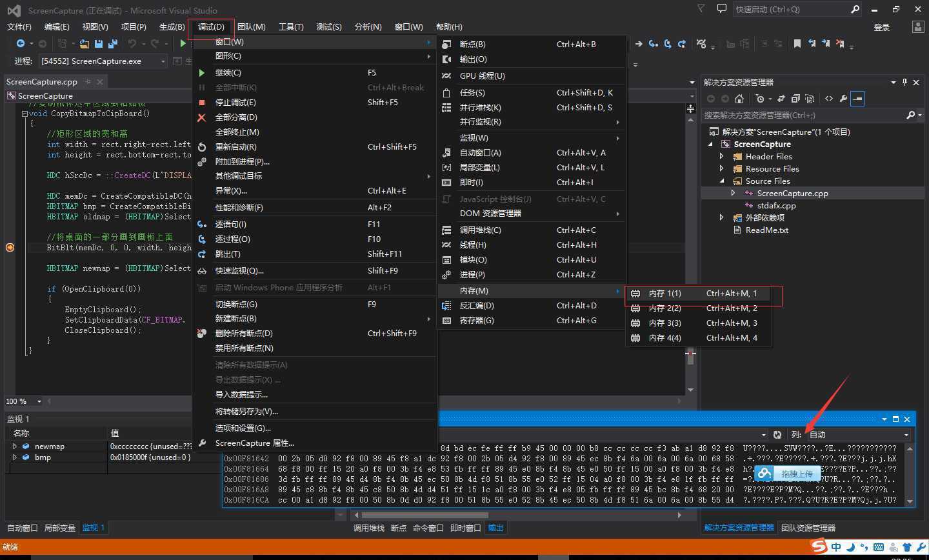Click the navigate backward arrow icon
The height and width of the screenshot is (560, 929).
[x=21, y=43]
